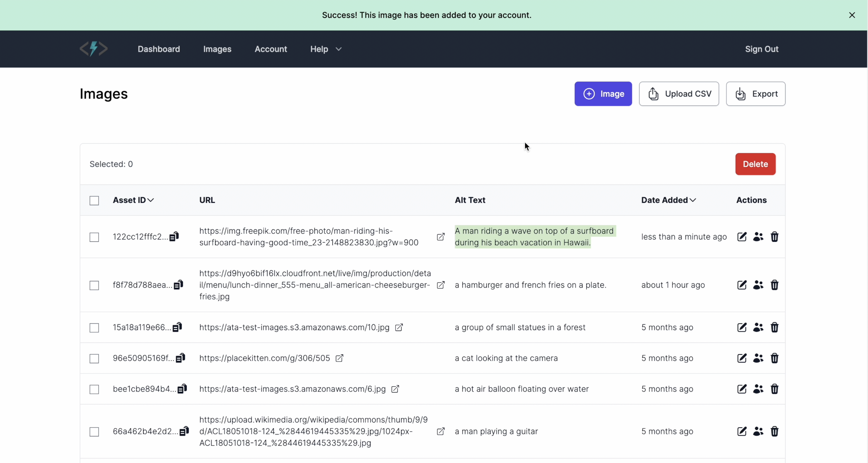This screenshot has width=868, height=463.
Task: Click the Add Image button
Action: pos(603,94)
